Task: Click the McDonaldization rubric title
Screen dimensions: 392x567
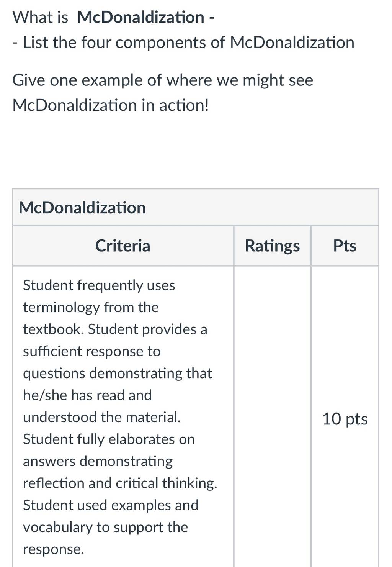Action: 82,208
